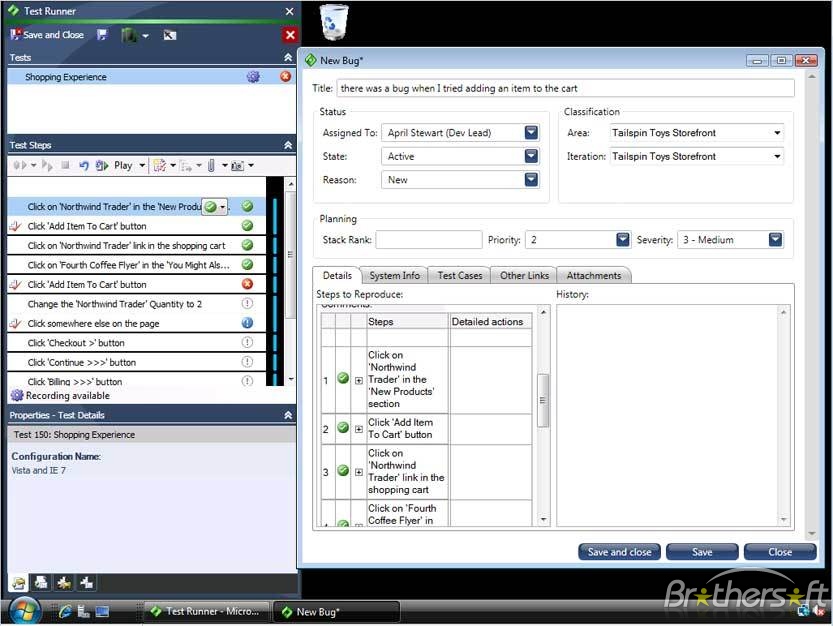Click the first properties icon at Test Runner bottom
The width and height of the screenshot is (833, 626).
(x=19, y=583)
